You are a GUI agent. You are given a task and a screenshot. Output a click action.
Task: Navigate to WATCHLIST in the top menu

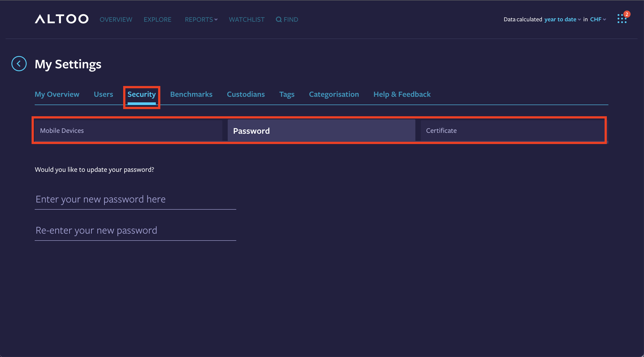pyautogui.click(x=247, y=19)
